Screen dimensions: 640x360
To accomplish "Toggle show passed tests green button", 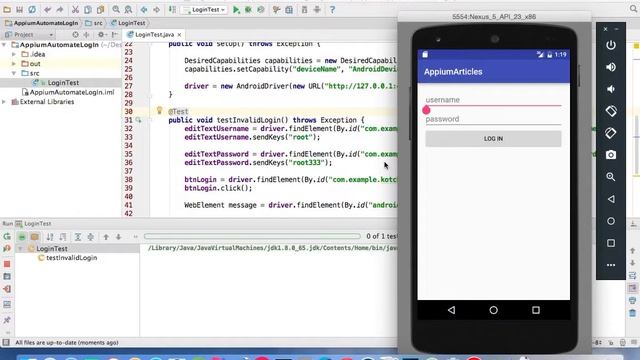I will pos(22,236).
